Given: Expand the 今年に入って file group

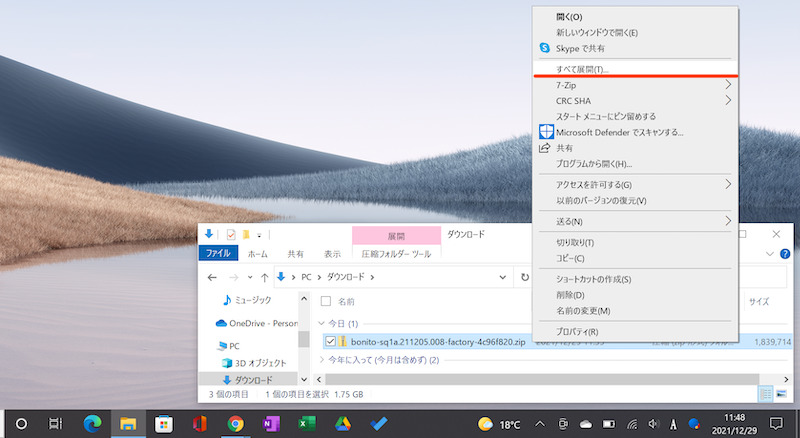Looking at the screenshot, I should (322, 359).
